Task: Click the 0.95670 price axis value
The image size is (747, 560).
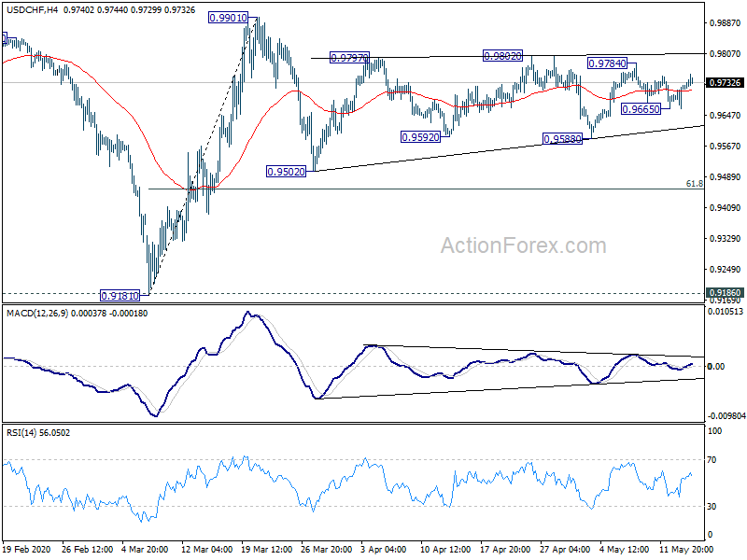Action: [725, 147]
